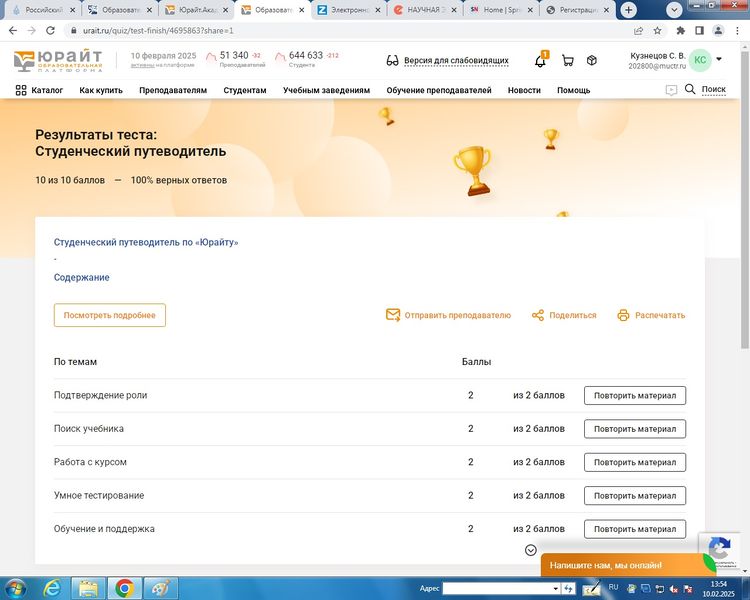Switch to the Электронн... browser tab

[349, 10]
